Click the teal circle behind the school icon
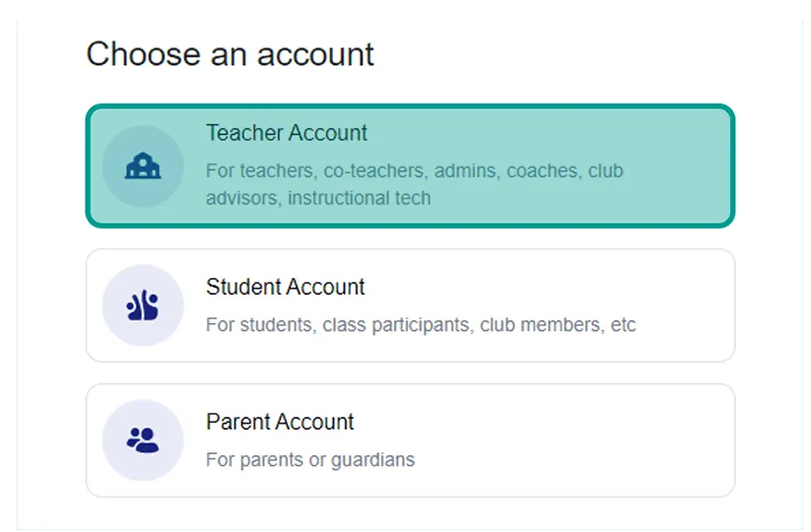This screenshot has width=811, height=532. 143,166
